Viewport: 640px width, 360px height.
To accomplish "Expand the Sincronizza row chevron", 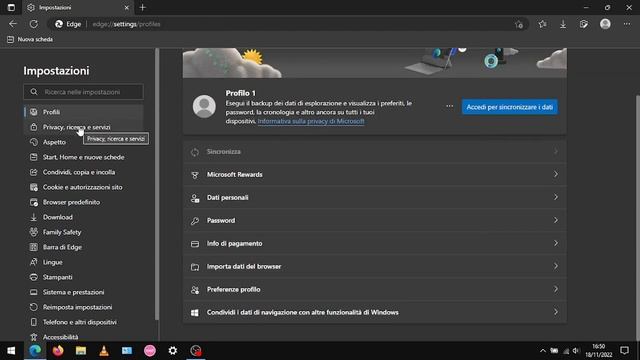I will (556, 151).
